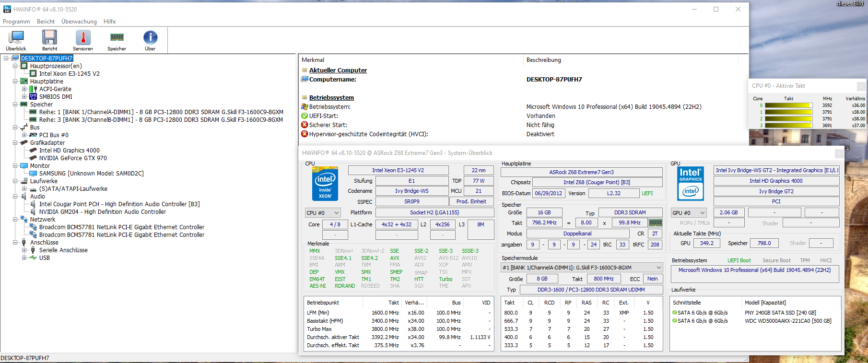Open the Überwachung menu
The image size is (868, 363).
pyautogui.click(x=79, y=22)
